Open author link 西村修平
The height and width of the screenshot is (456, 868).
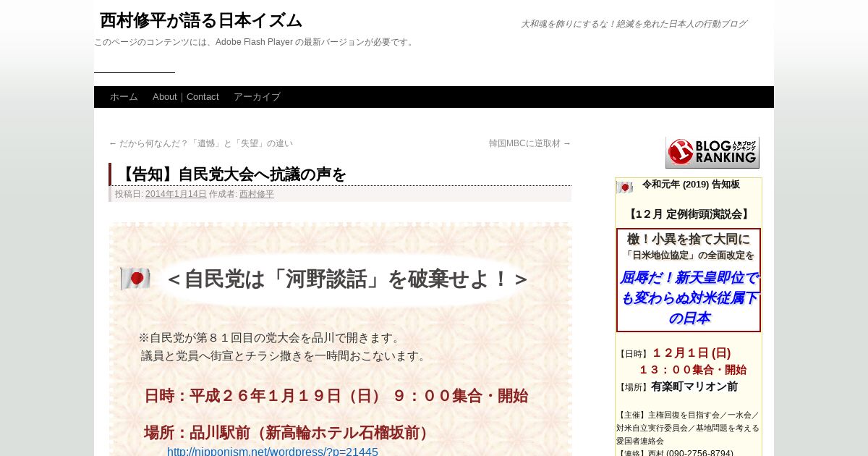pyautogui.click(x=257, y=194)
